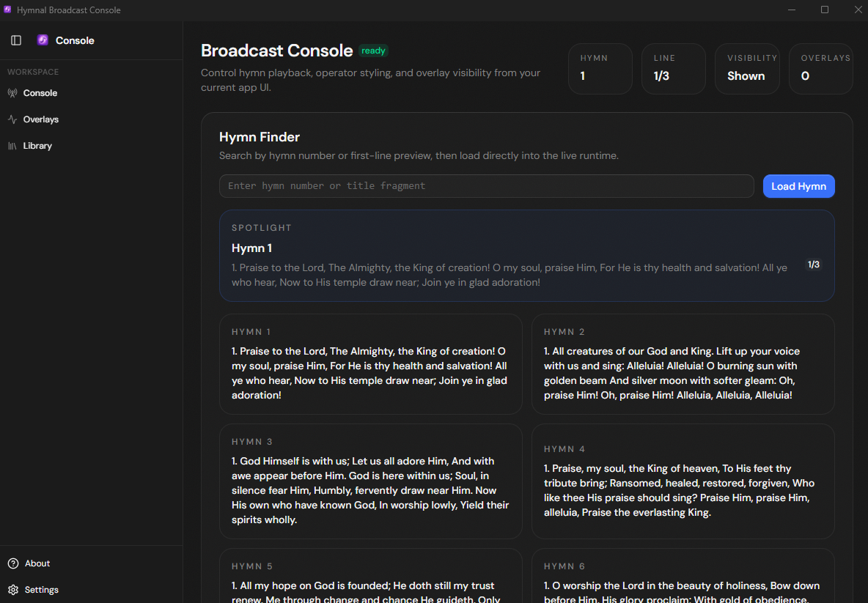Click the Settings gear icon
Screen dimensions: 868x603
[13, 590]
